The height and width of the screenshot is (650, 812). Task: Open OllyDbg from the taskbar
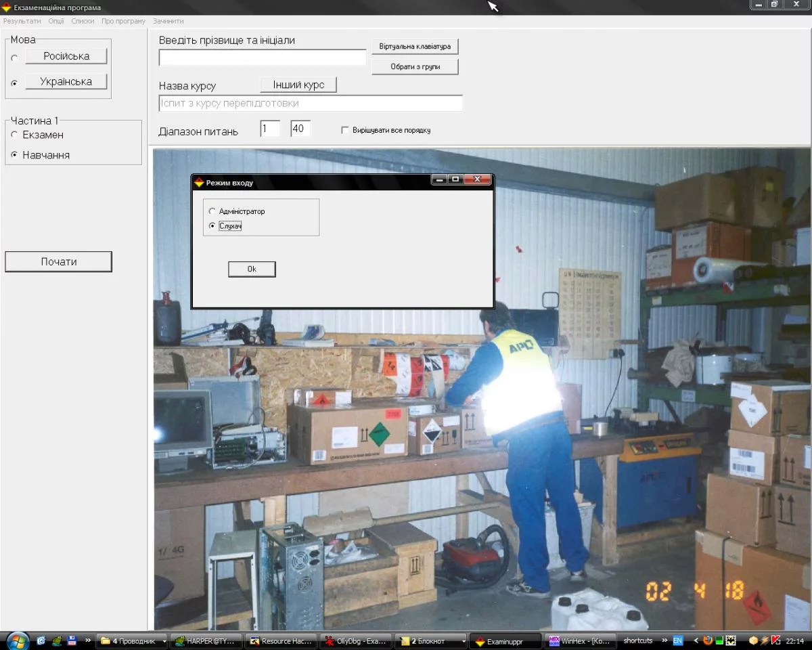pos(354,641)
